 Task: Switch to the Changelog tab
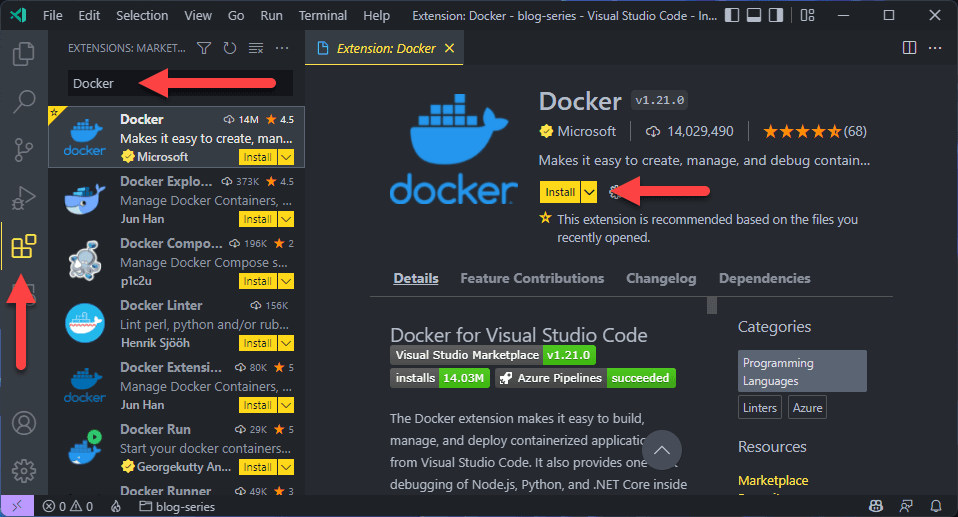click(661, 279)
